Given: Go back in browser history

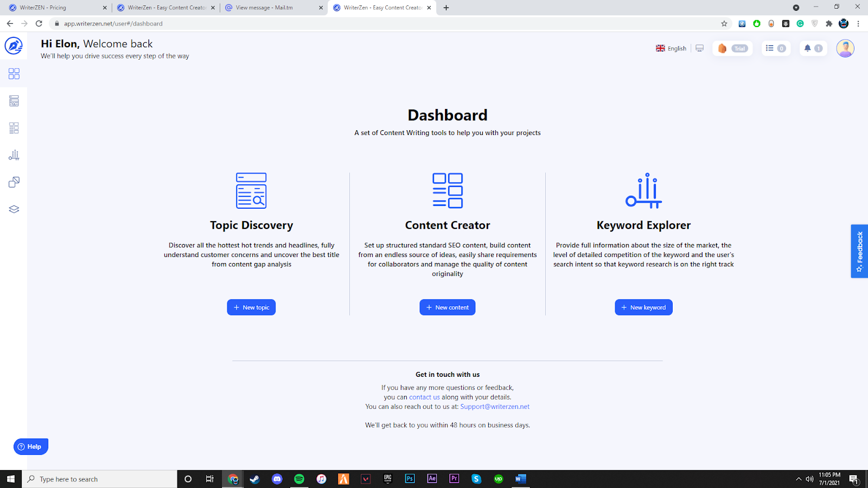Looking at the screenshot, I should tap(10, 23).
